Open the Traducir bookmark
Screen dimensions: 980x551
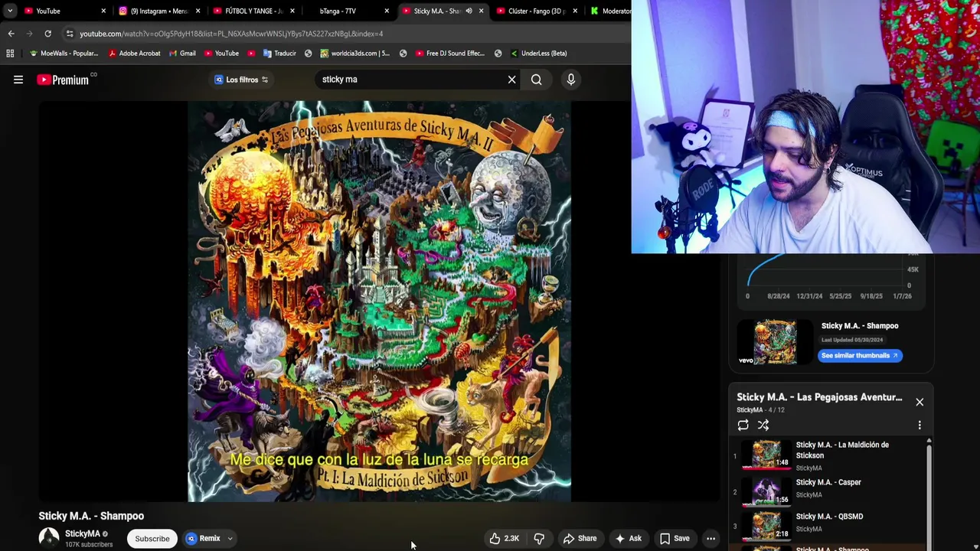point(279,54)
